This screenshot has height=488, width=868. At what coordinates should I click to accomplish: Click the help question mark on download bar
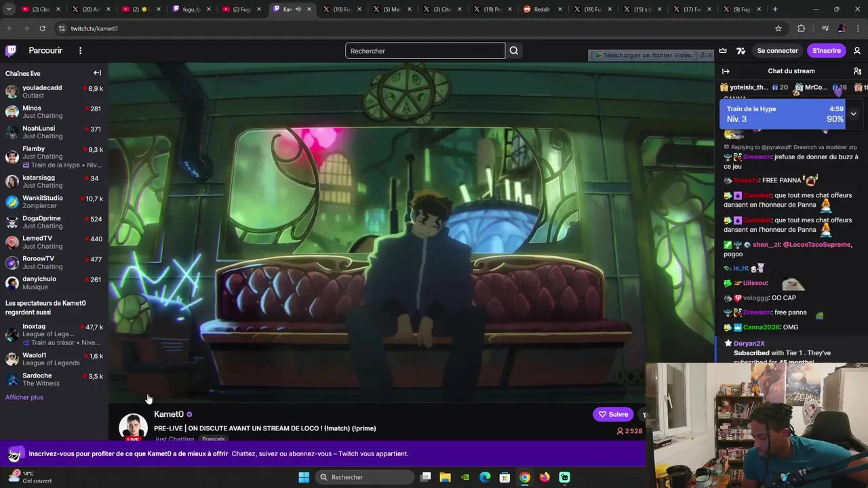702,55
